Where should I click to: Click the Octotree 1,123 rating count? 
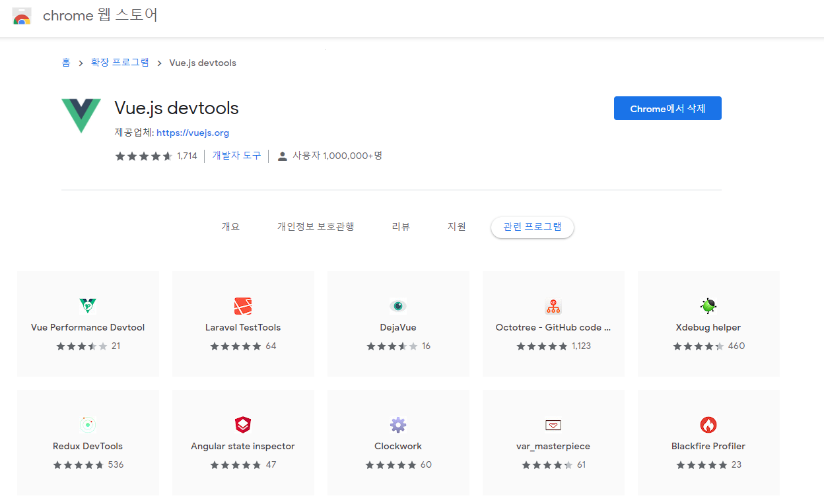coord(581,346)
